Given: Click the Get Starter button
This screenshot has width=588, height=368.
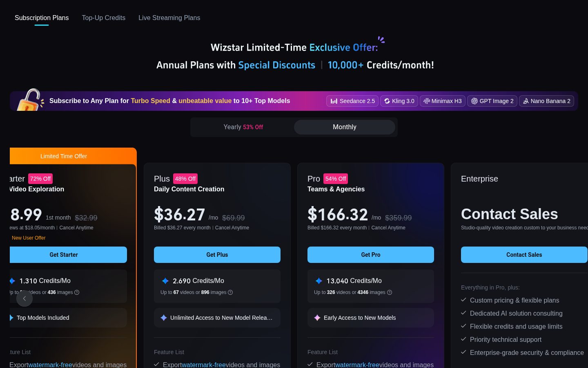Looking at the screenshot, I should 68,255.
